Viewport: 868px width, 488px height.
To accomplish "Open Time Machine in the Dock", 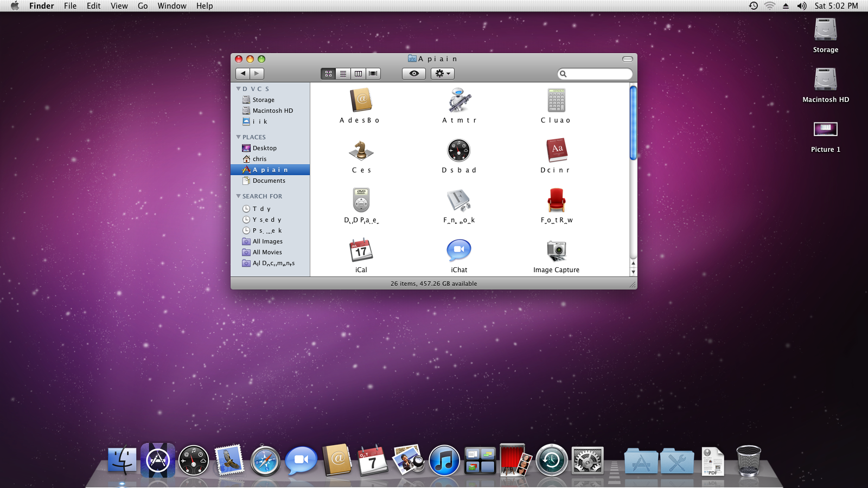I will pyautogui.click(x=551, y=461).
